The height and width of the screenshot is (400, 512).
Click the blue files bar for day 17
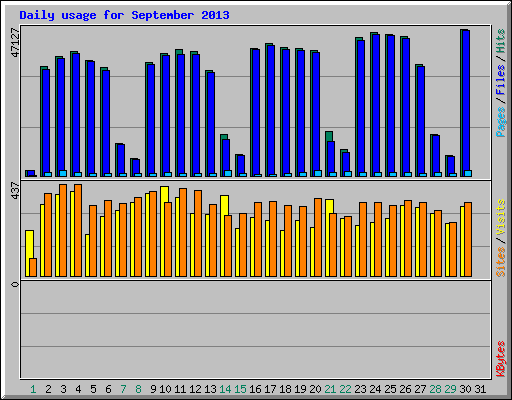point(271,110)
